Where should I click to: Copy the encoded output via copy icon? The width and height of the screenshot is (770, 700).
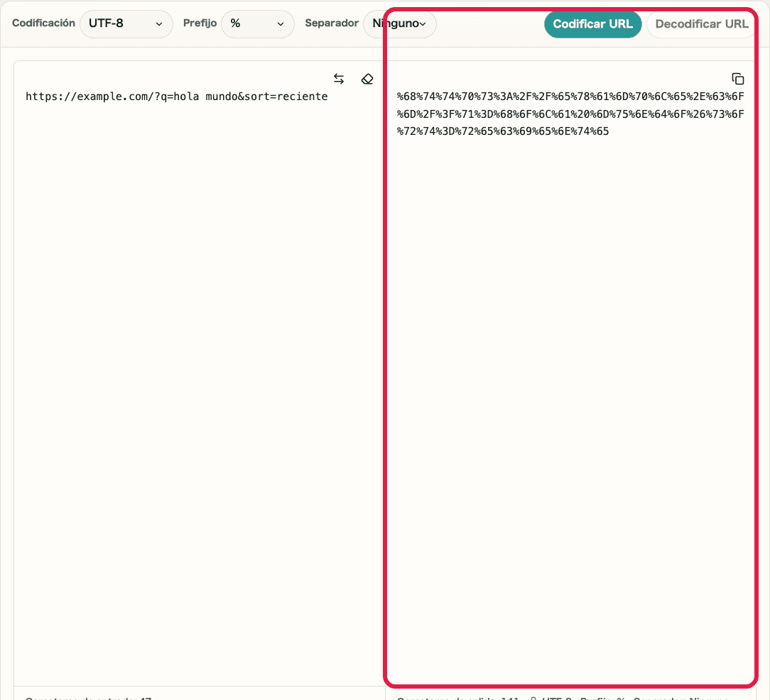(x=738, y=78)
